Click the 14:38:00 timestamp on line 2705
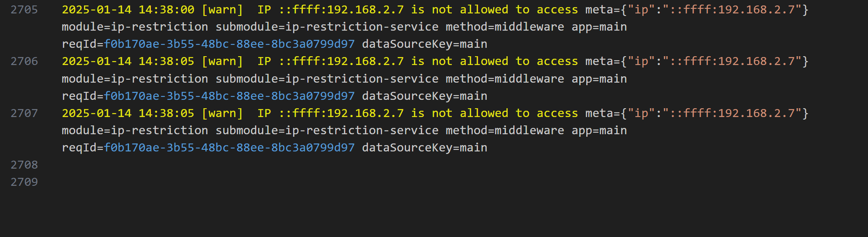Viewport: 868px width, 237px height. tap(166, 10)
